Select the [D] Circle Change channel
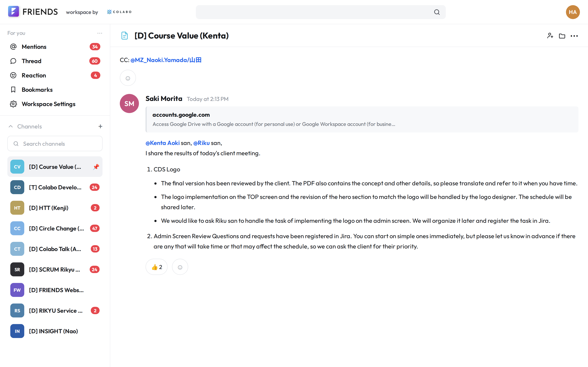Screen dimensions: 588x367 coord(55,228)
